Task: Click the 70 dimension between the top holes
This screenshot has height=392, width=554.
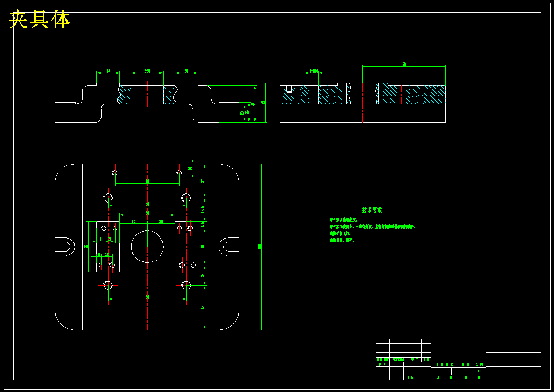Action: [147, 181]
